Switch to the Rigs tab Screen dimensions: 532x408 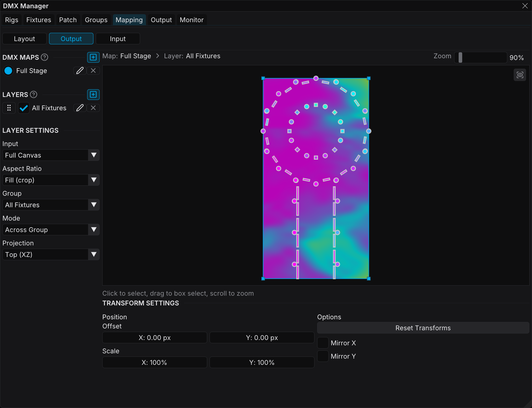click(x=12, y=20)
